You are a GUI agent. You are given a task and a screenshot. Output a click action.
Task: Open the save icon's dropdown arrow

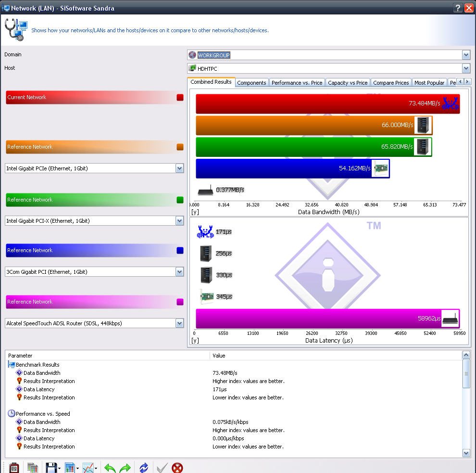tap(59, 468)
